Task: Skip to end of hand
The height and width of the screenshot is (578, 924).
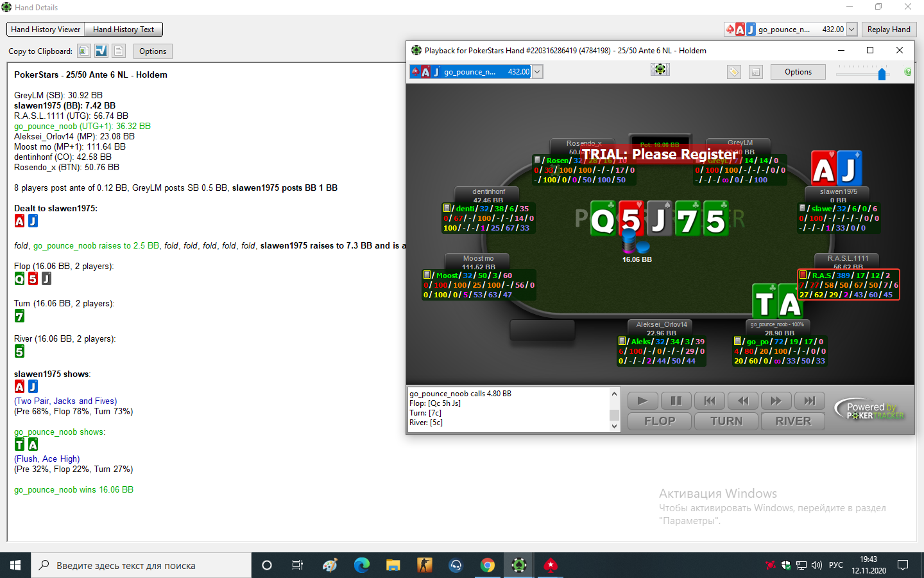Action: click(809, 401)
